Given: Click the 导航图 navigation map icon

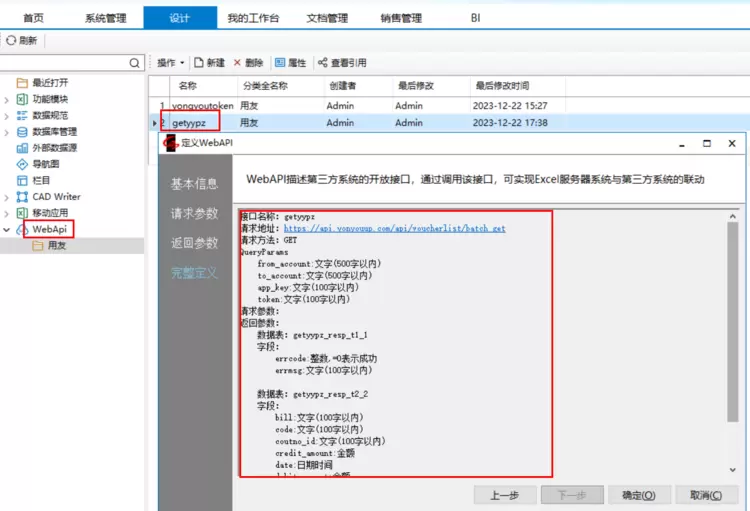Looking at the screenshot, I should point(23,163).
